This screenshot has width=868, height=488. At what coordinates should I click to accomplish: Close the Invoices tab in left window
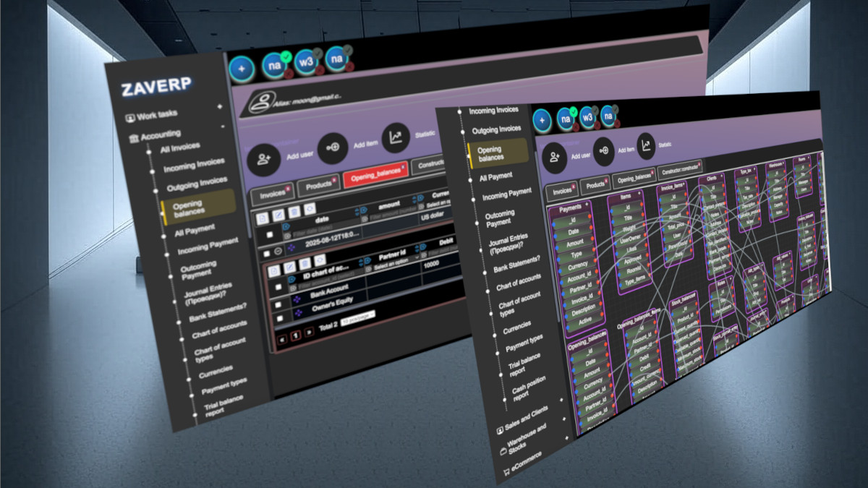[289, 189]
